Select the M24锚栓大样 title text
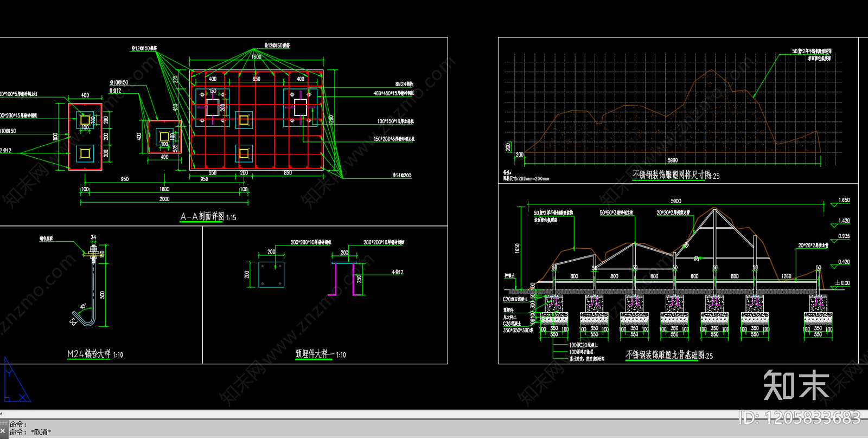 pos(89,354)
